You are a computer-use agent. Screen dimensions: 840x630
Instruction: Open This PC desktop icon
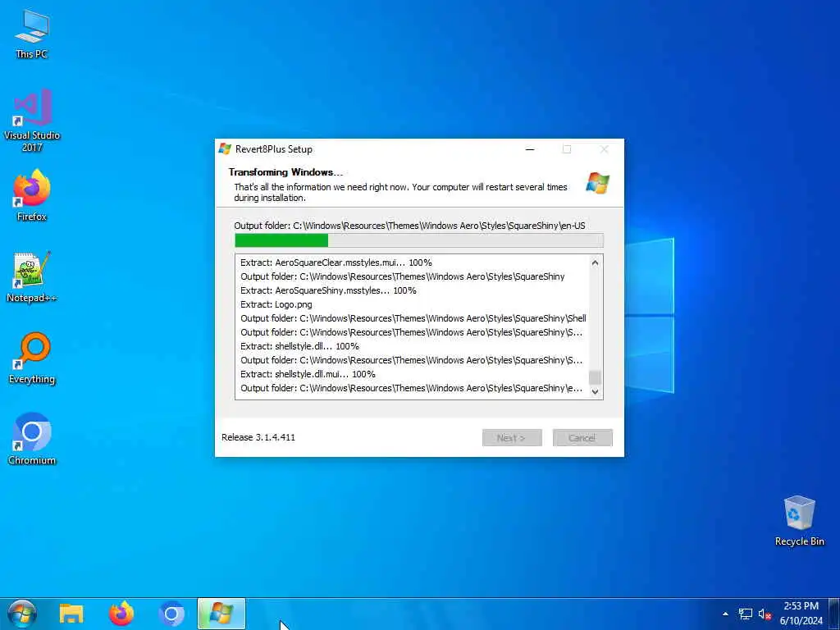click(32, 34)
